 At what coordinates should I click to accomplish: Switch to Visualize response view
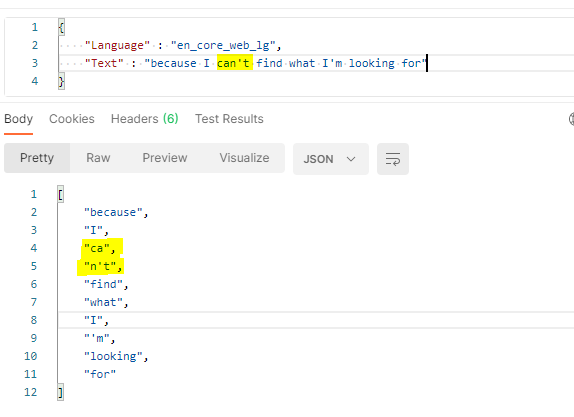coord(244,158)
